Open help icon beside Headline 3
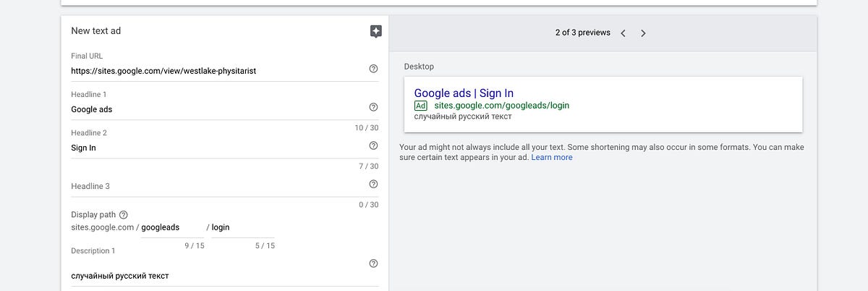Screen dimensions: 868x291 [x=373, y=184]
